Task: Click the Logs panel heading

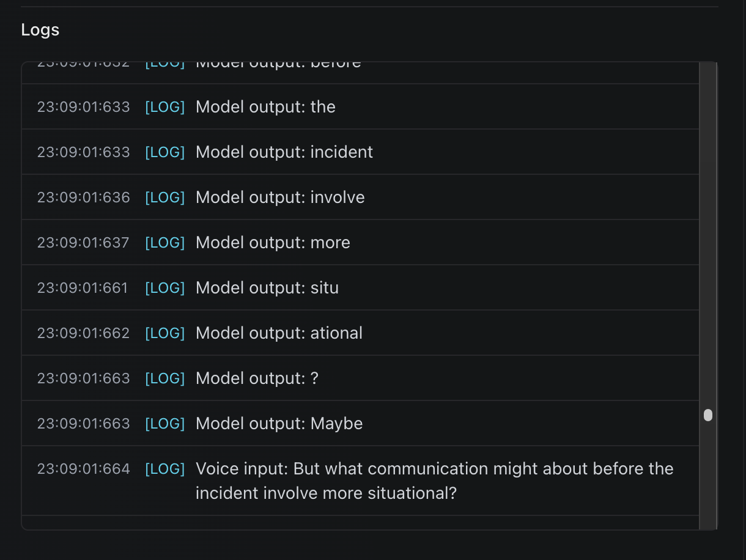Action: pyautogui.click(x=39, y=29)
